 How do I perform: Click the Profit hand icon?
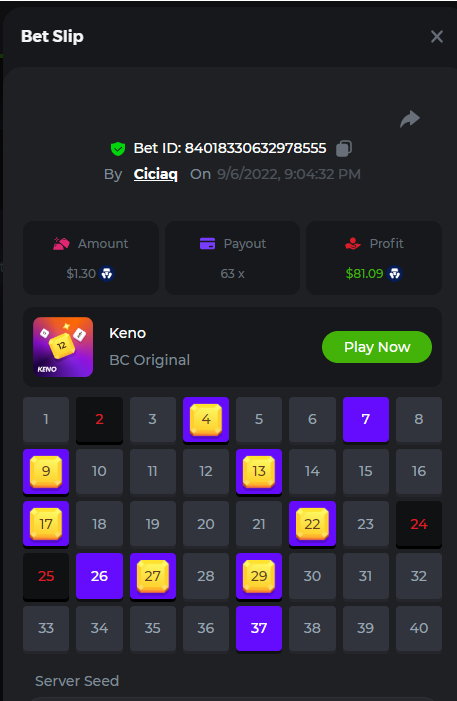[x=353, y=244]
